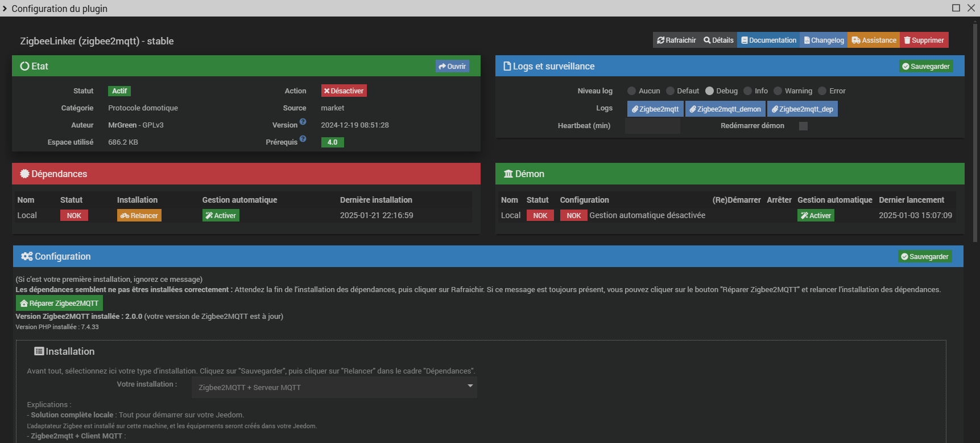980x443 pixels.
Task: View the Changelog
Action: coord(824,40)
